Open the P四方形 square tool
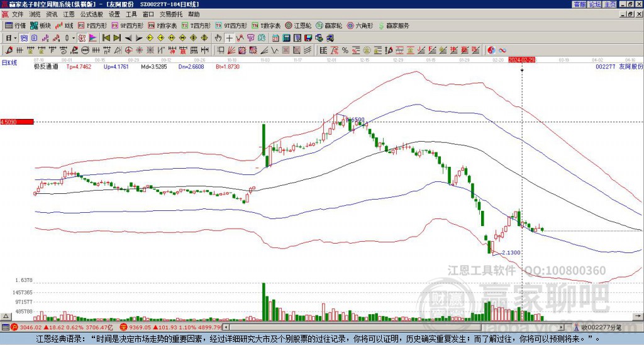The image size is (644, 345). click(93, 26)
